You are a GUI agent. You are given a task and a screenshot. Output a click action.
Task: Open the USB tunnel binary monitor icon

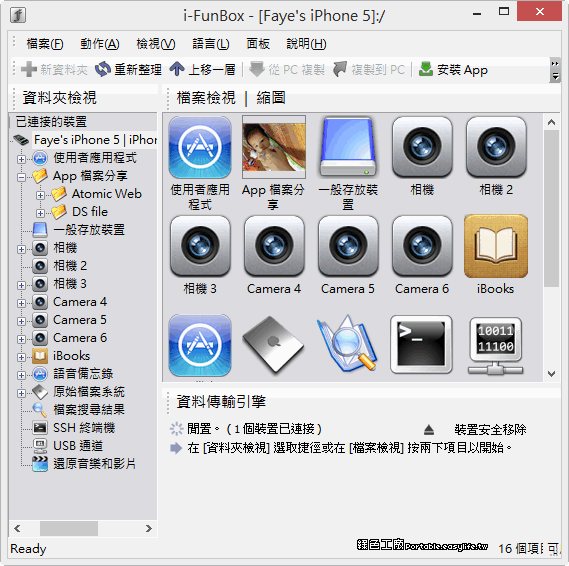(495, 345)
